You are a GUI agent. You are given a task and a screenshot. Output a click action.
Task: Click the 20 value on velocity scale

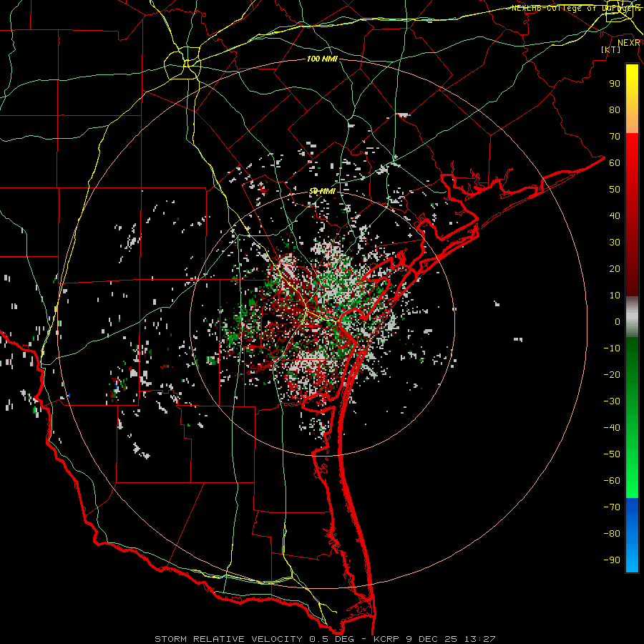615,269
